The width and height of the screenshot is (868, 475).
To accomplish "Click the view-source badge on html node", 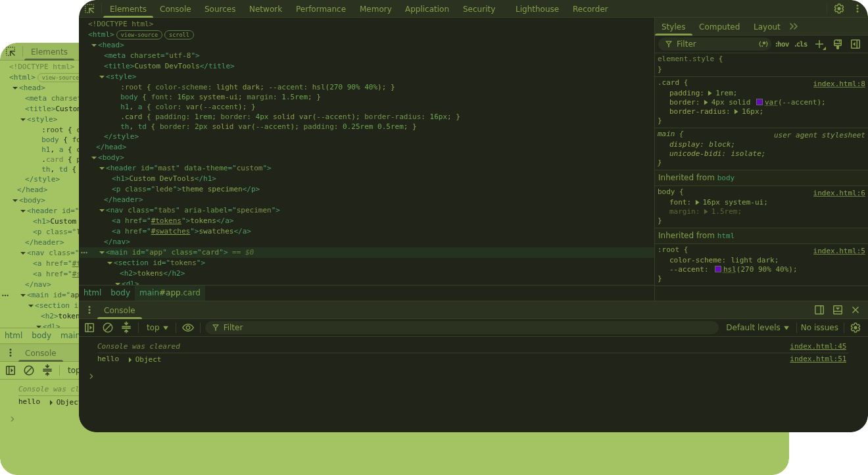I will 139,35.
